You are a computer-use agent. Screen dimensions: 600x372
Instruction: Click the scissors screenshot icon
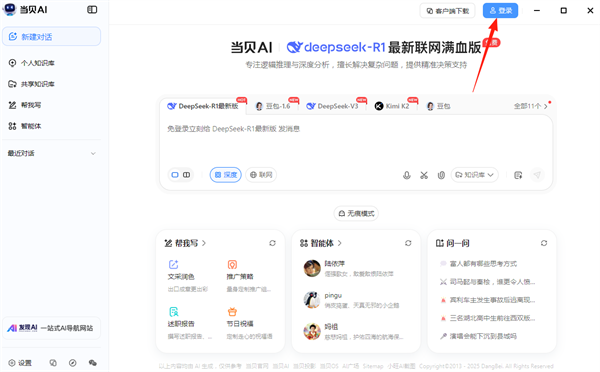(424, 175)
